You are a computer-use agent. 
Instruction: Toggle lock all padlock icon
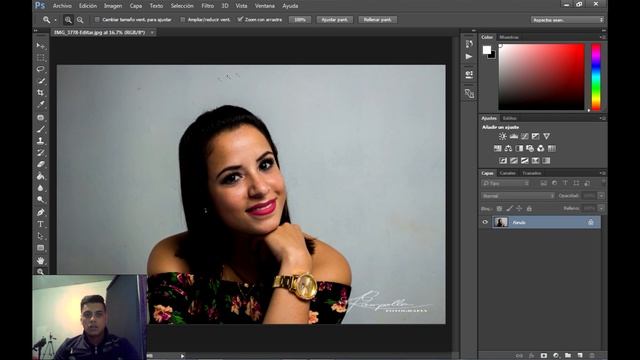(x=529, y=209)
